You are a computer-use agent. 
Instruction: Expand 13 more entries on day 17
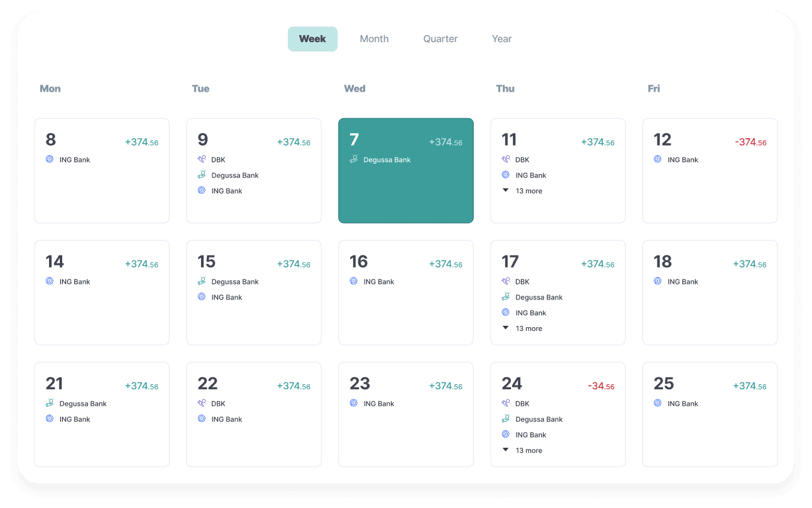[x=522, y=328]
